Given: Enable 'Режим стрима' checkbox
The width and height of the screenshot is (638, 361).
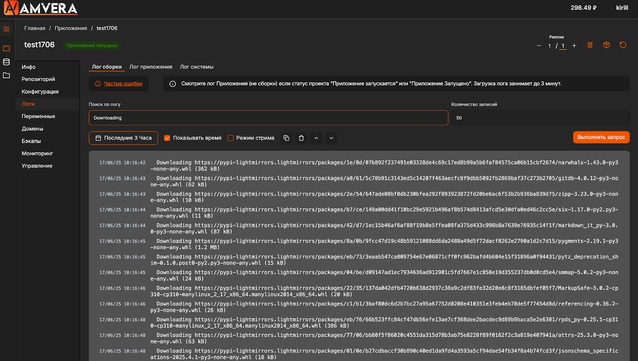Looking at the screenshot, I should (x=230, y=138).
